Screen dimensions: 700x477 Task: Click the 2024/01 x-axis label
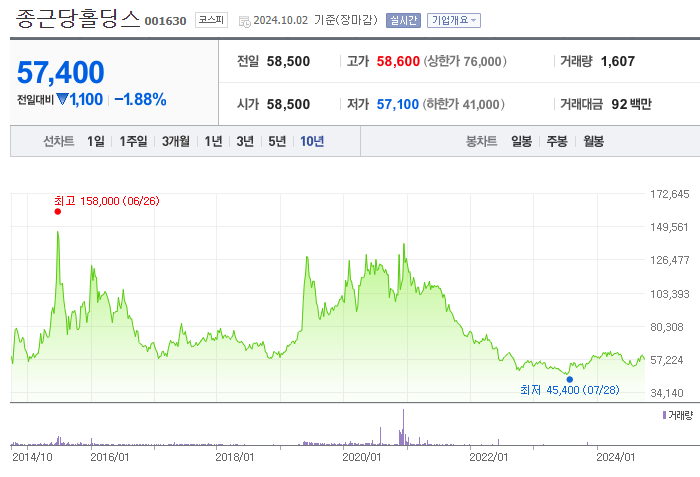pos(616,457)
